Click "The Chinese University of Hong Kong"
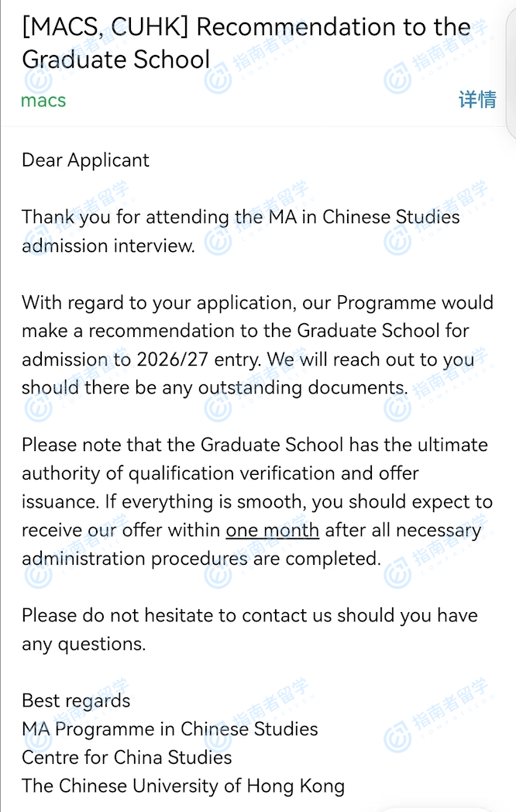Screen dimensions: 516x812 click(183, 786)
